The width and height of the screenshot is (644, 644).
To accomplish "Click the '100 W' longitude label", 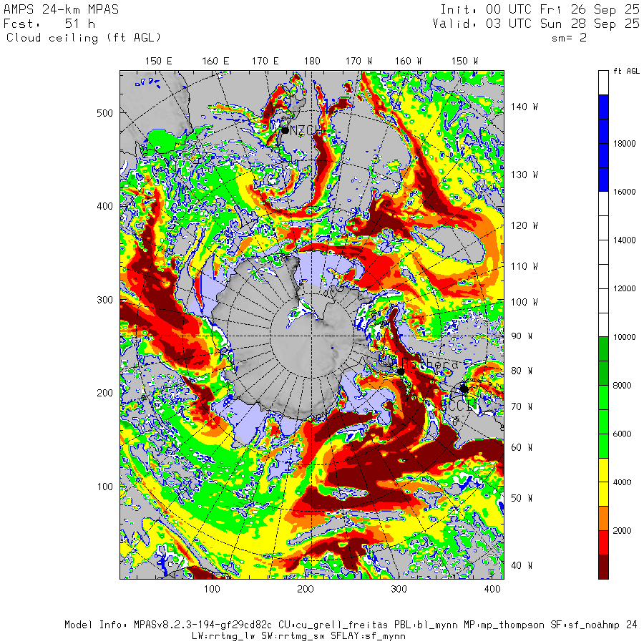I will [x=525, y=302].
